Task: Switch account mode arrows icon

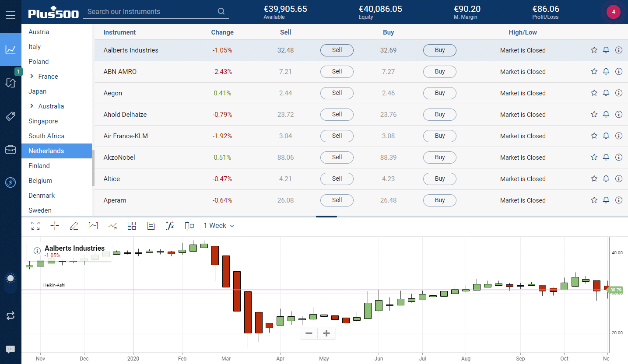Action: pyautogui.click(x=11, y=315)
